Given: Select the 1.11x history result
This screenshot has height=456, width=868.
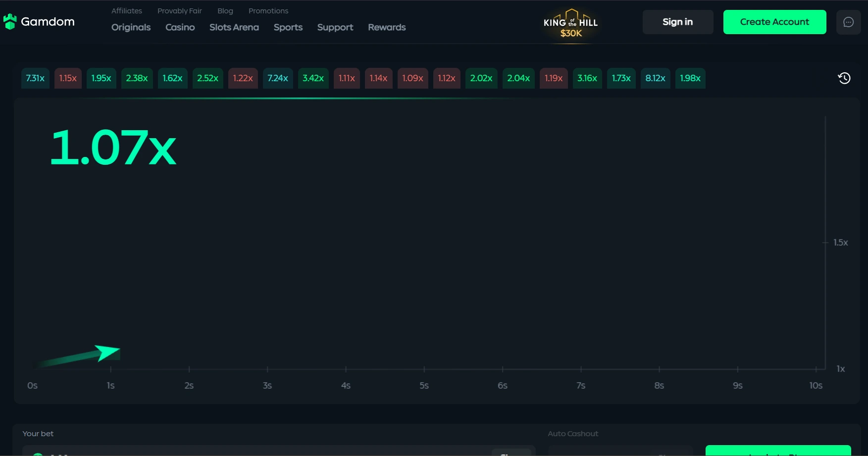Looking at the screenshot, I should click(347, 78).
